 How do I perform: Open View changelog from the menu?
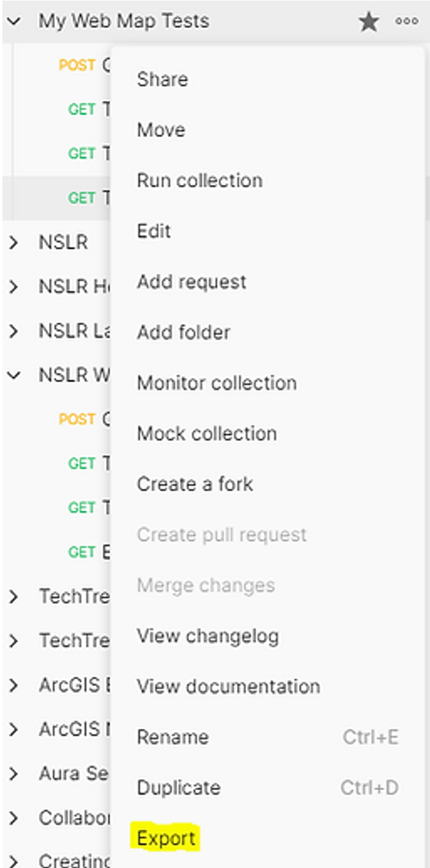(208, 637)
